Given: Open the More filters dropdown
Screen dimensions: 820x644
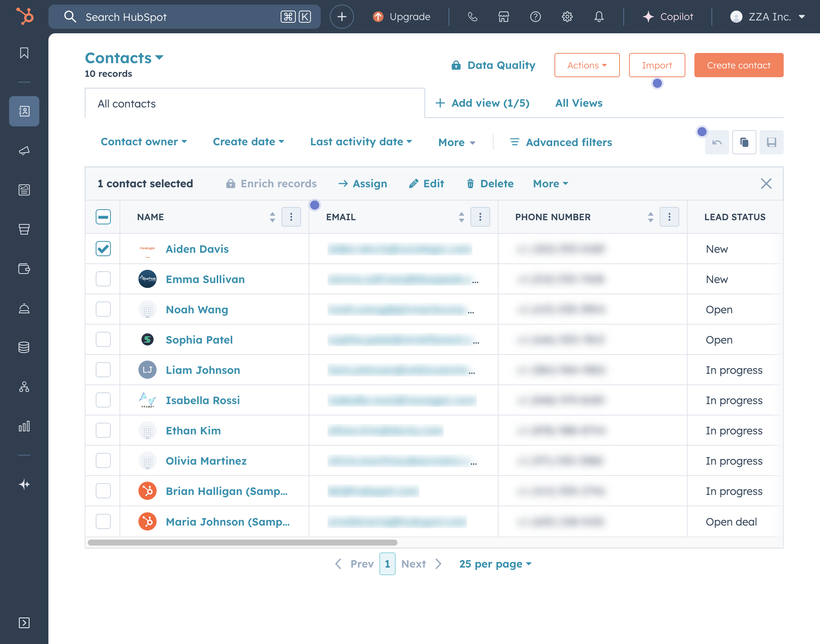Looking at the screenshot, I should coord(457,143).
